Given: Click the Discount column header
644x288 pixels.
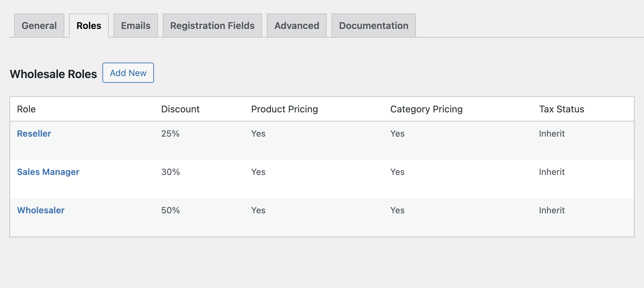Looking at the screenshot, I should [180, 109].
